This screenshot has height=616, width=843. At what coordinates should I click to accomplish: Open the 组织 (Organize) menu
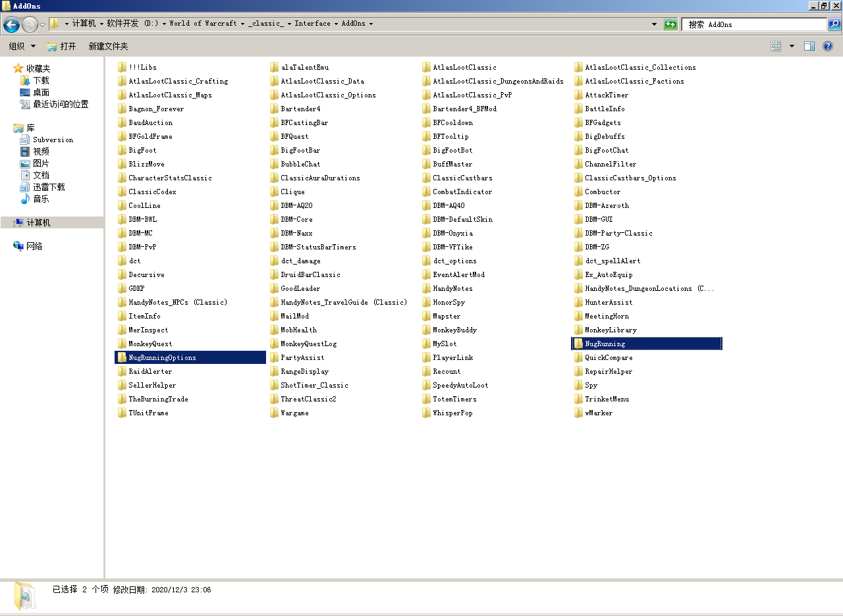[x=22, y=46]
